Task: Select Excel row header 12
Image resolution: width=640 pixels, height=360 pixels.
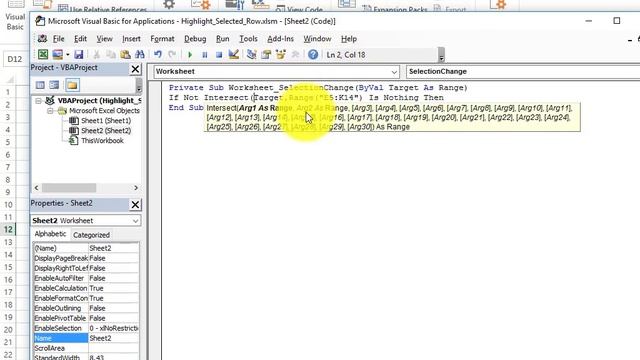Action: pos(8,229)
